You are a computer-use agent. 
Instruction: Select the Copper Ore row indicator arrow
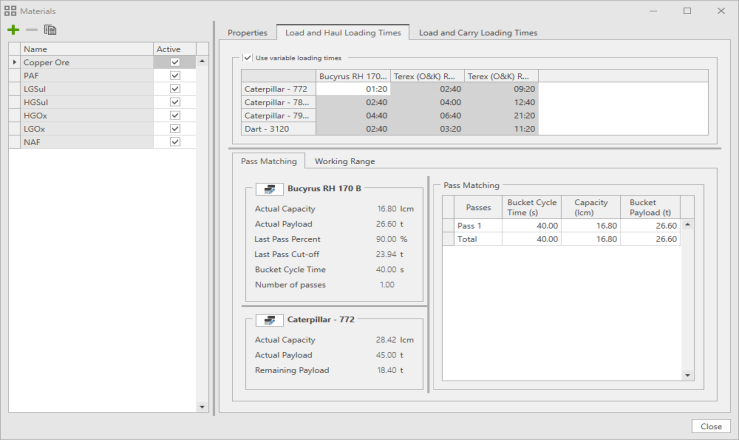(x=15, y=62)
